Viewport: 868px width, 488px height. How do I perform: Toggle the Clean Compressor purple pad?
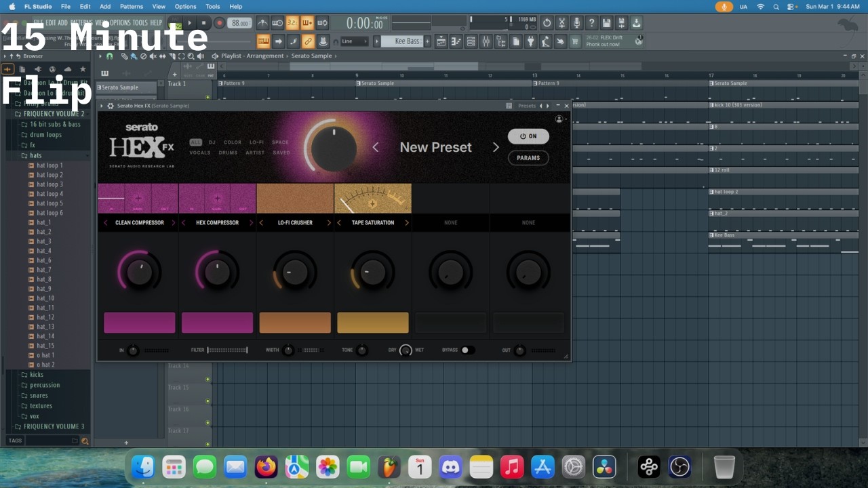click(139, 323)
